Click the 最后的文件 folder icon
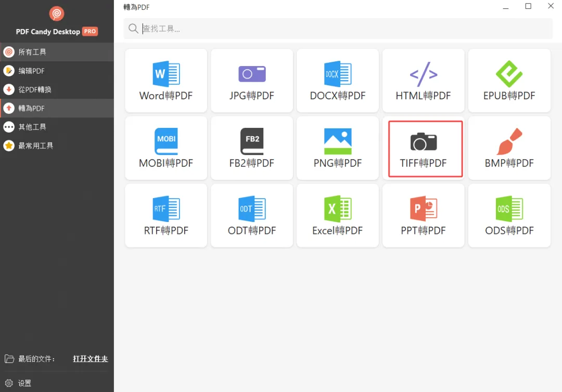 click(9, 359)
